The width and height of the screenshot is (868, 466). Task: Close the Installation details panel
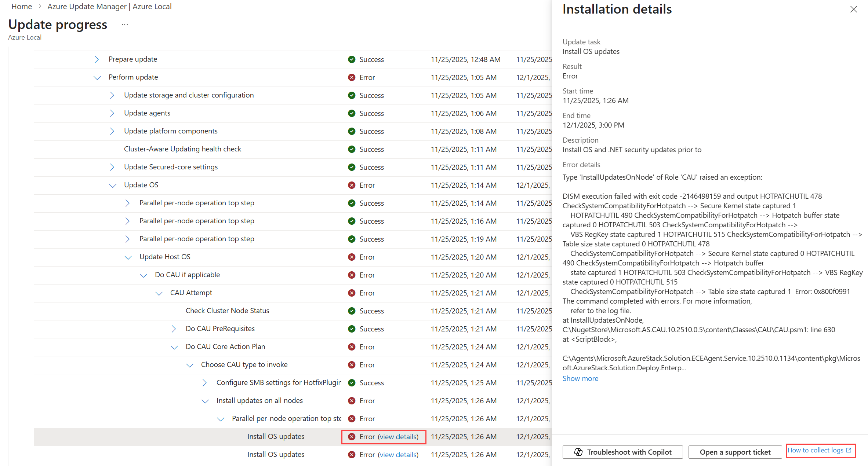click(x=853, y=10)
